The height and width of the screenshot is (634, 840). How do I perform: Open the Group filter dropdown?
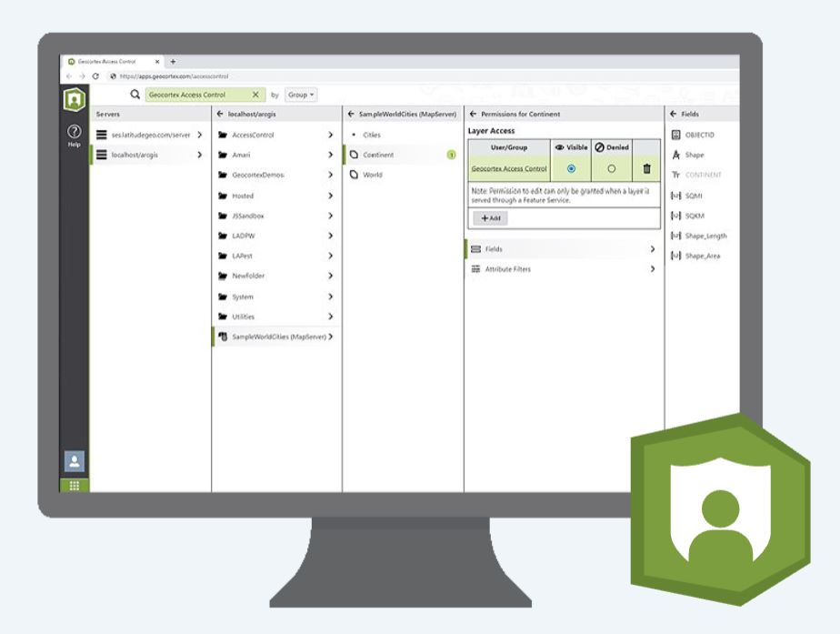tap(301, 95)
